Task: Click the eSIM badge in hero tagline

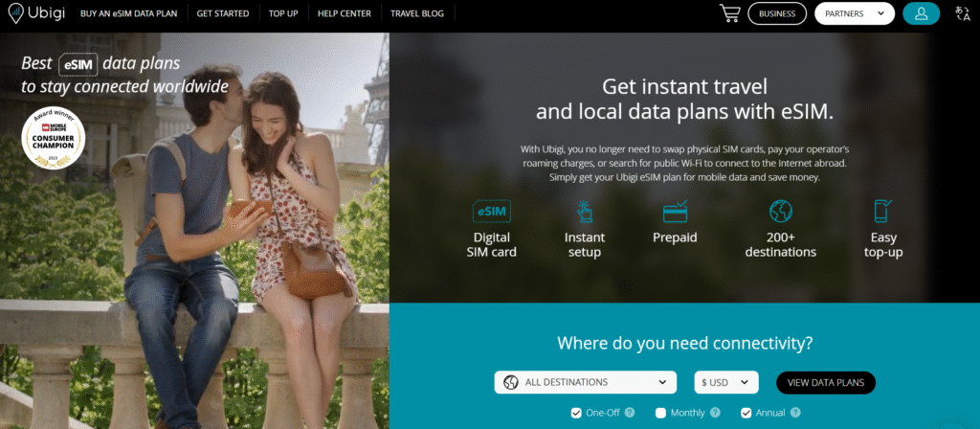Action: coord(78,64)
